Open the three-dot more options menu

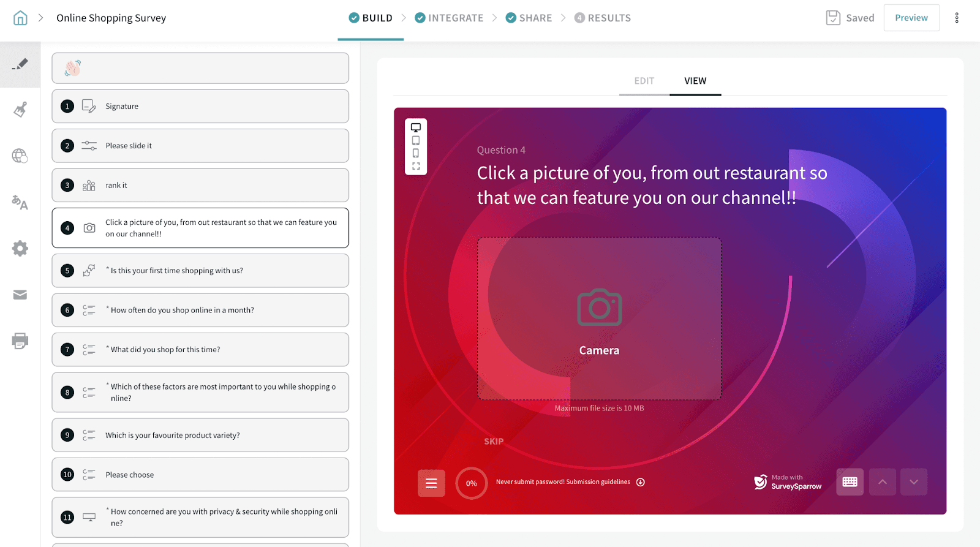pos(957,18)
